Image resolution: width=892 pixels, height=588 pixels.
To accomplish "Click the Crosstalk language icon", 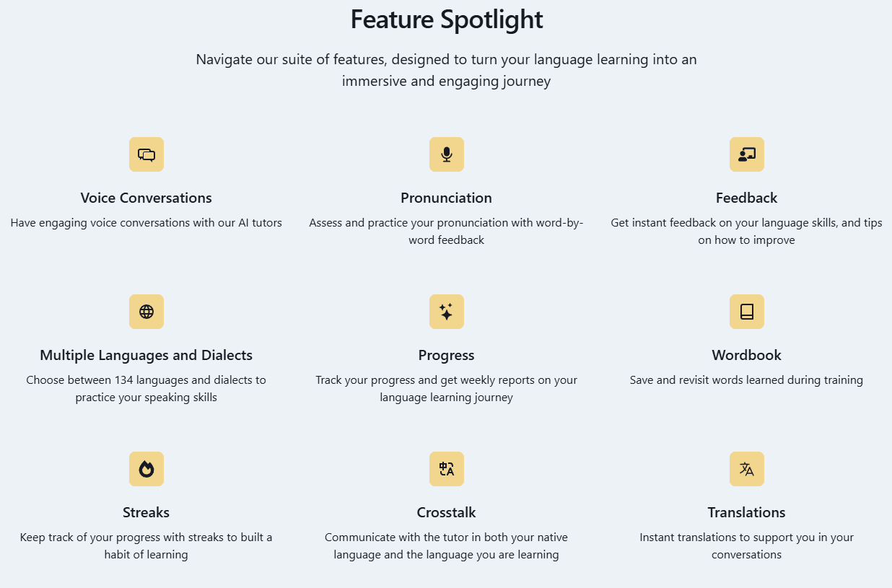I will coord(447,469).
